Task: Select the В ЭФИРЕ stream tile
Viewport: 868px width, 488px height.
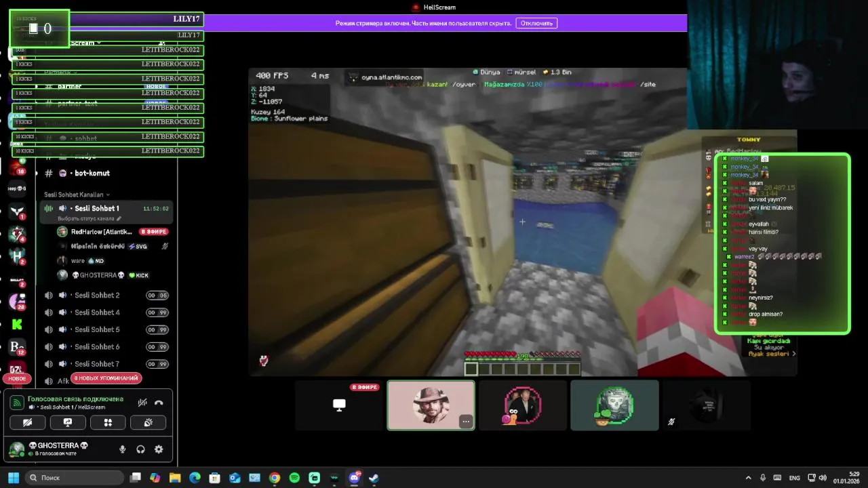Action: [x=339, y=405]
